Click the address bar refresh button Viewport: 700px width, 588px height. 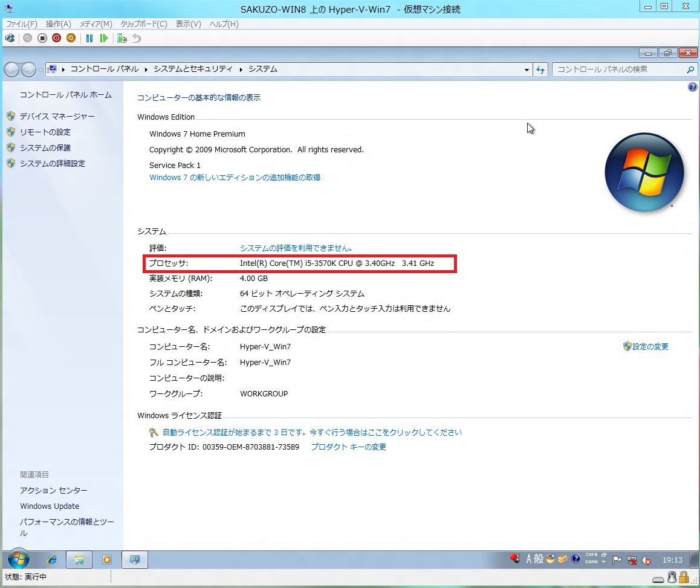(x=540, y=69)
